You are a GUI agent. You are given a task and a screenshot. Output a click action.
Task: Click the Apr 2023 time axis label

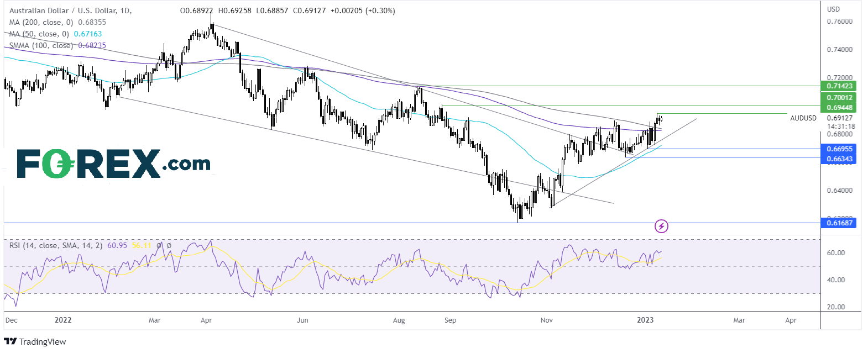(x=791, y=320)
